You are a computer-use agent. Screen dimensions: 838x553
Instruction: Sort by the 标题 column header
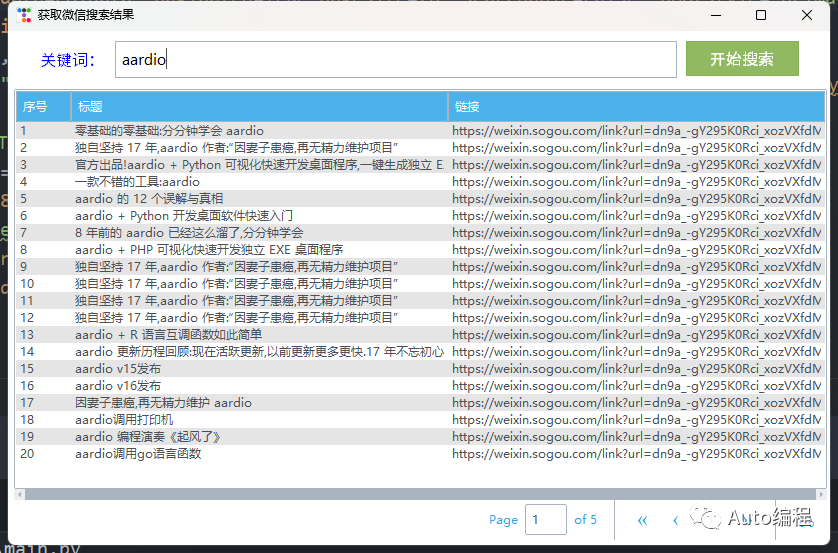pos(259,106)
